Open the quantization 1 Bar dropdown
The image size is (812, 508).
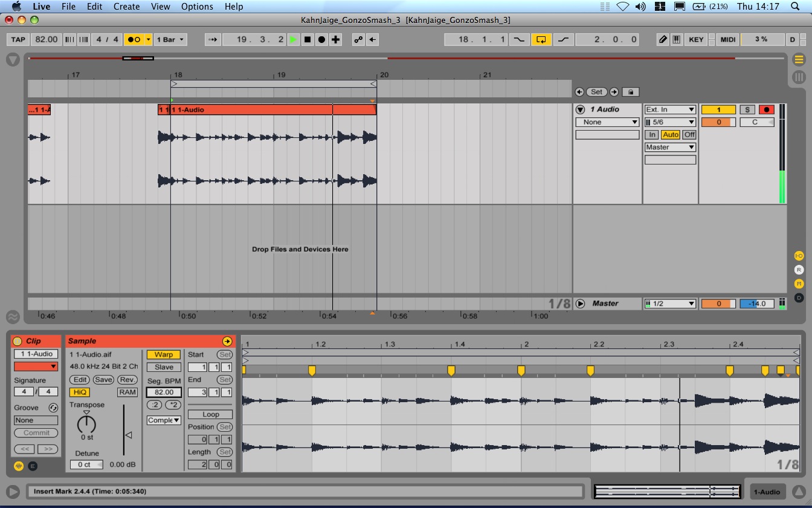[x=170, y=39]
